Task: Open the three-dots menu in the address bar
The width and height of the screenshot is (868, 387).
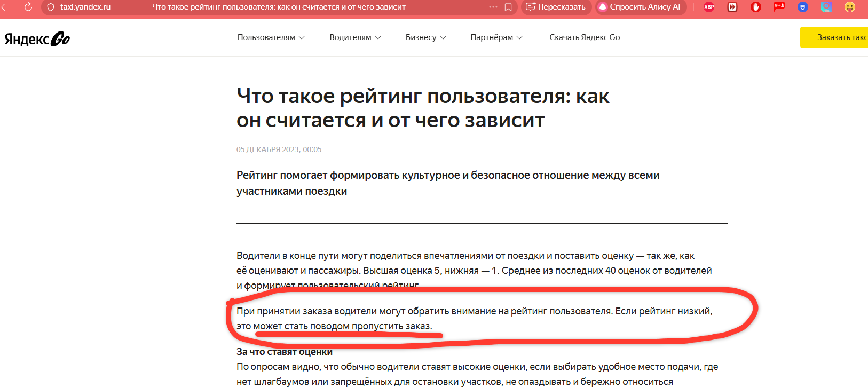Action: [493, 7]
